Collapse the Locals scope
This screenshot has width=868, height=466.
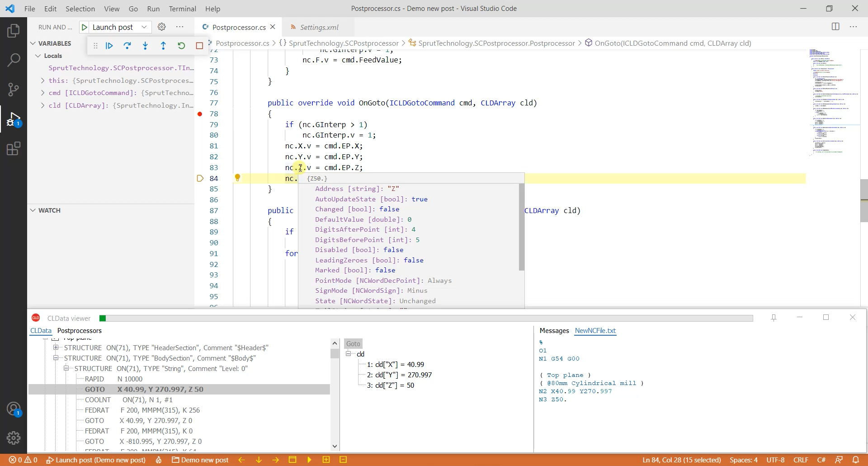pos(38,56)
